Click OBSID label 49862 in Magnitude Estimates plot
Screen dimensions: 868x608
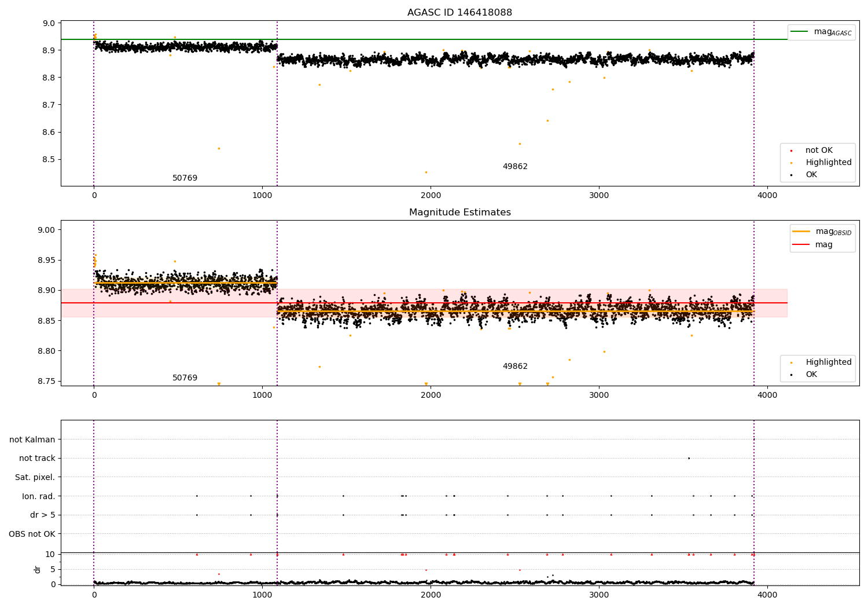515,367
